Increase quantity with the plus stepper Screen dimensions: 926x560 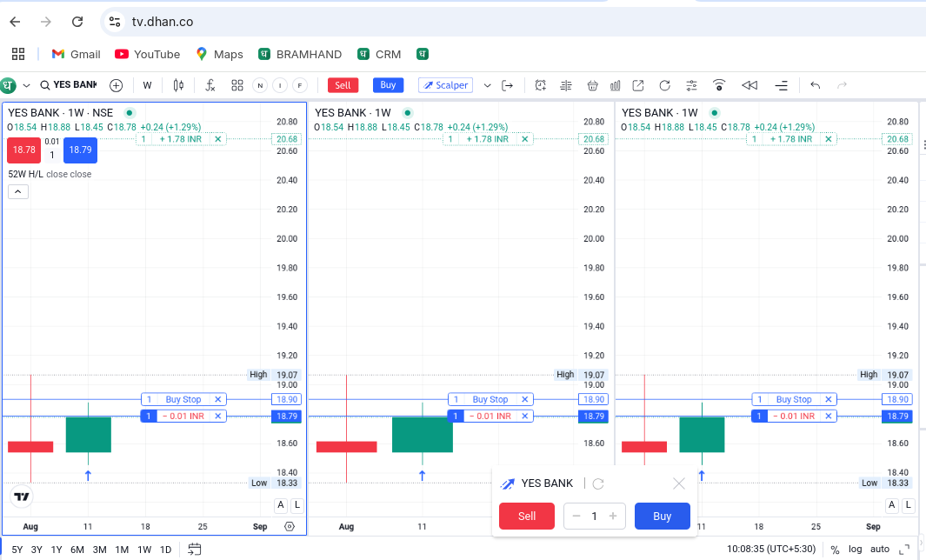pos(613,516)
